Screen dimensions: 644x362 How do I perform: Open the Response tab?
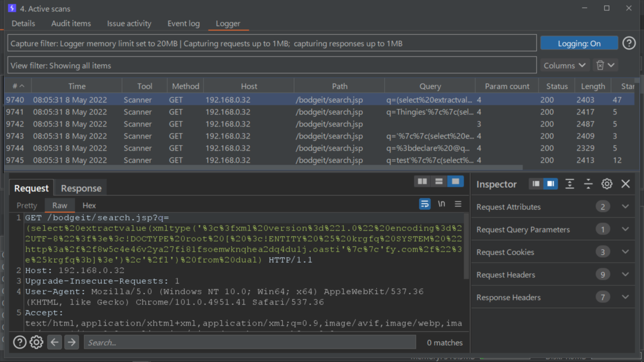pos(81,188)
